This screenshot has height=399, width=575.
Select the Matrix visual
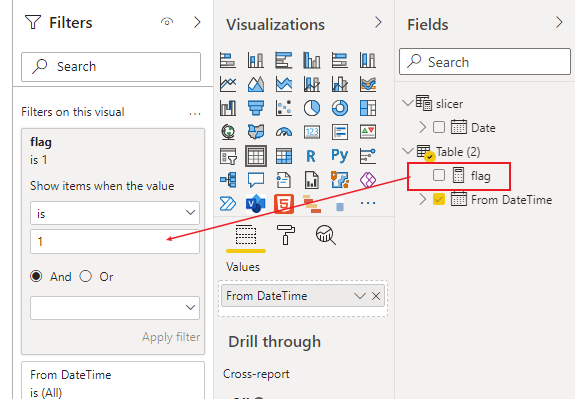283,156
